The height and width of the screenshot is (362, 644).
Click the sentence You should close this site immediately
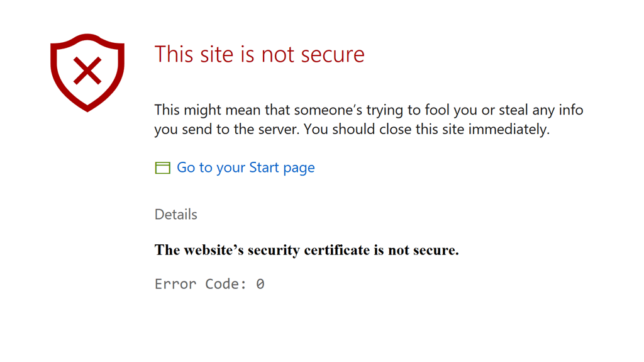pos(427,129)
